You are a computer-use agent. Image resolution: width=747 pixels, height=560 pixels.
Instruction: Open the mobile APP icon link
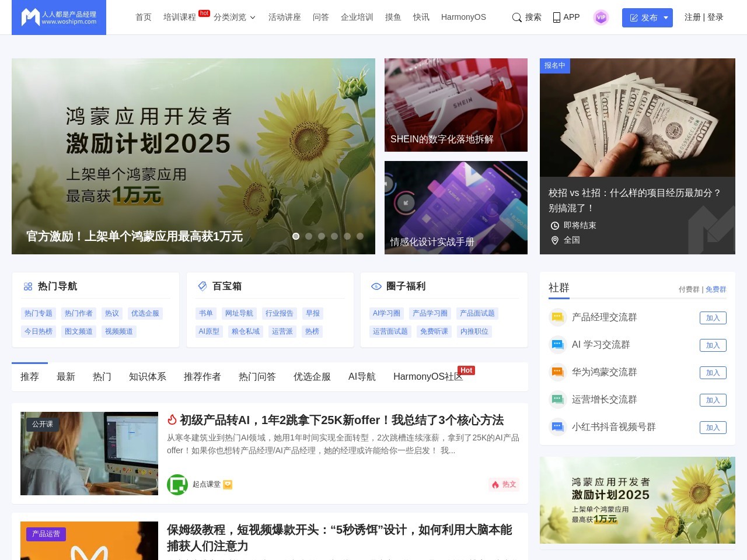(557, 17)
